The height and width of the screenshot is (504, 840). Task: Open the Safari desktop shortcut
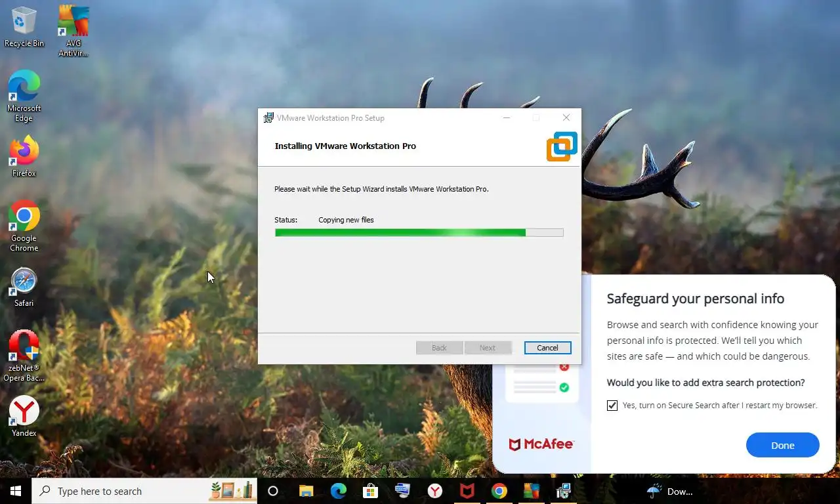pos(24,287)
